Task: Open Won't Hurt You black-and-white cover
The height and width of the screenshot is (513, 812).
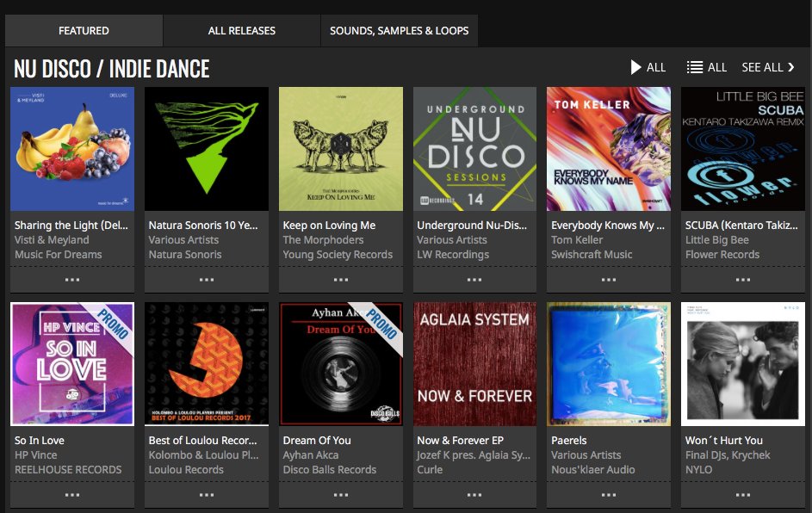Action: point(743,364)
